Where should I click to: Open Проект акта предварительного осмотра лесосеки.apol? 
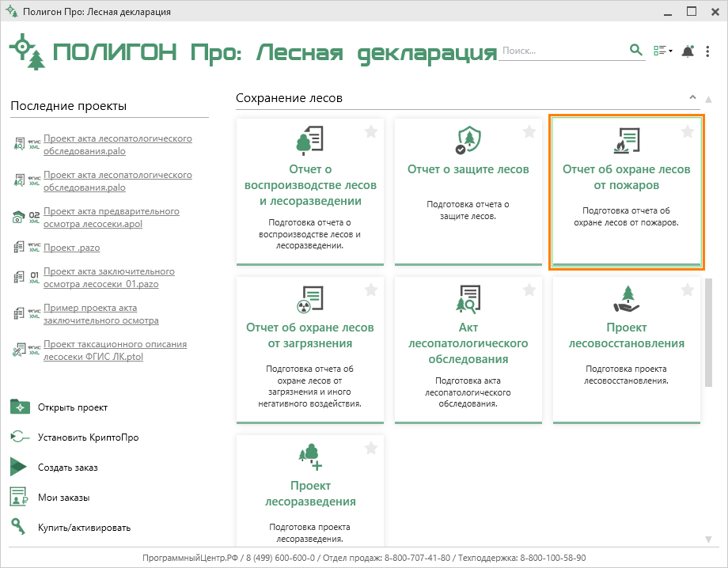[112, 218]
